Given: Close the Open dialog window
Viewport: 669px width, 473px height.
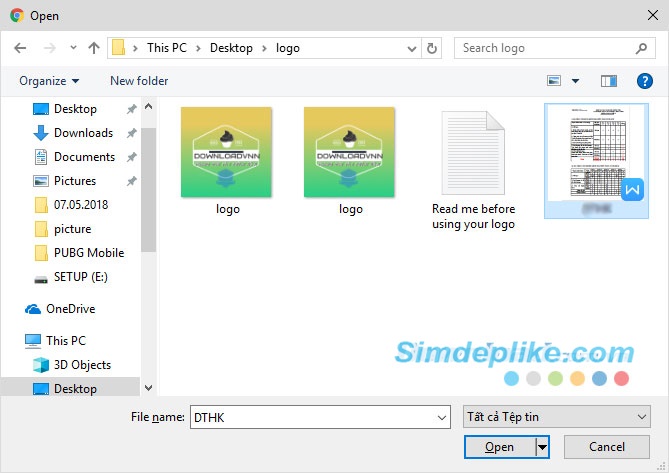Looking at the screenshot, I should click(652, 15).
